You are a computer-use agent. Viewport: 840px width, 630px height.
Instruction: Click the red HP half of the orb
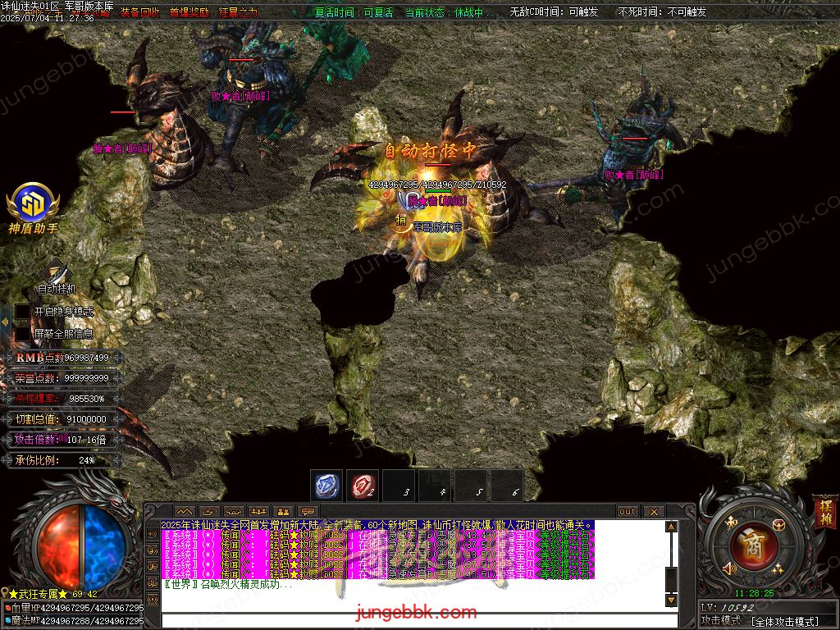pos(57,546)
